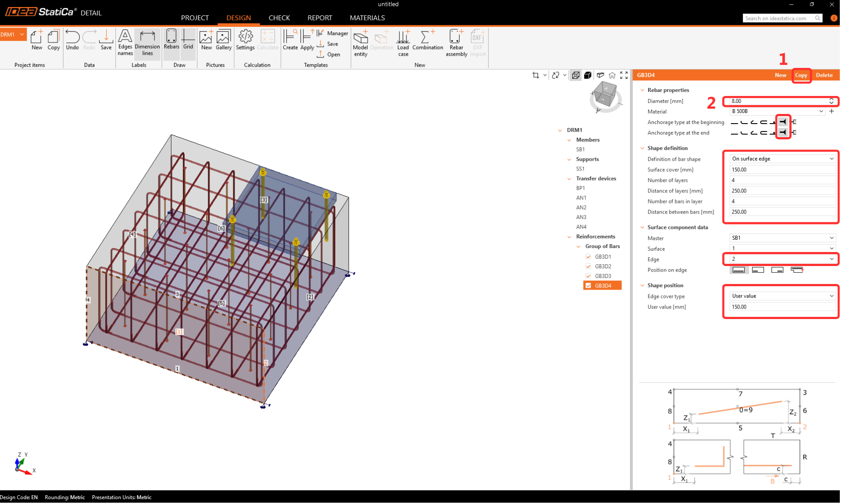
Task: Switch to the CHECK tab
Action: click(x=279, y=18)
